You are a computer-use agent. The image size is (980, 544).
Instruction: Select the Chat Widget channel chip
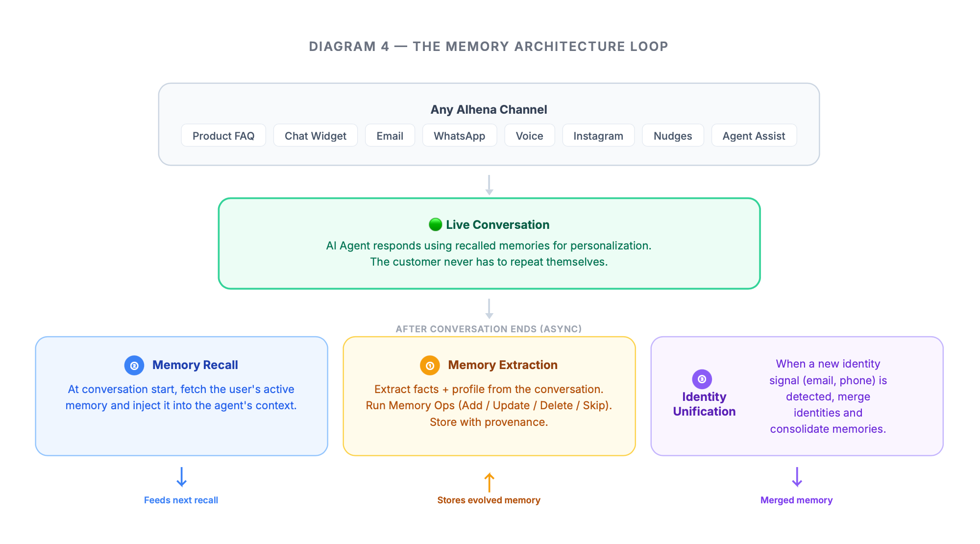click(x=316, y=136)
